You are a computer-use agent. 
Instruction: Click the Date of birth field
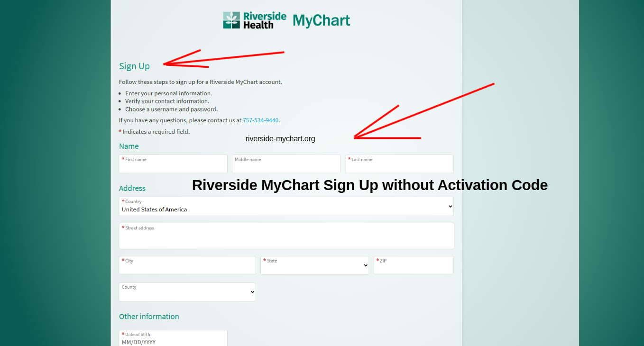173,338
